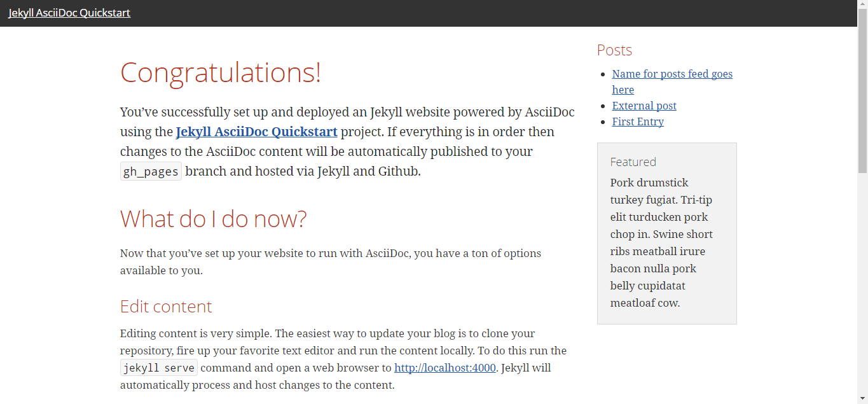The width and height of the screenshot is (868, 404).
Task: Click the Posts sidebar heading
Action: [x=614, y=50]
